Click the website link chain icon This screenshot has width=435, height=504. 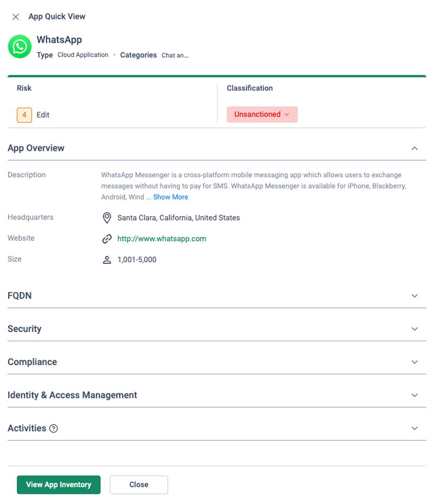pyautogui.click(x=107, y=239)
